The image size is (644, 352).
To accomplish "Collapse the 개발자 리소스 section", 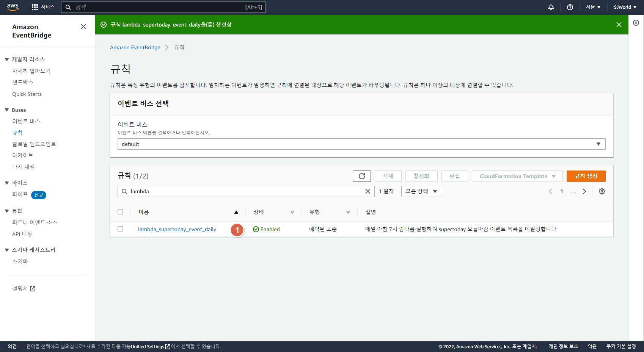I will tap(7, 59).
